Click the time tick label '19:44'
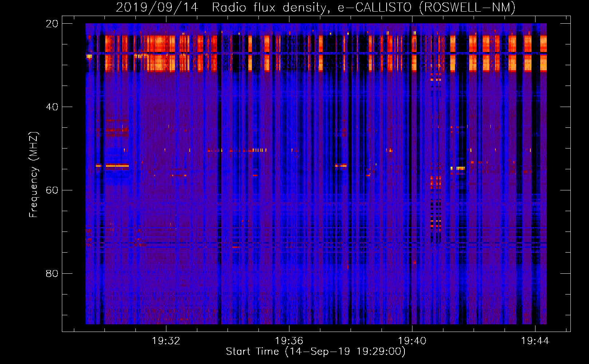The image size is (589, 364). tap(535, 341)
